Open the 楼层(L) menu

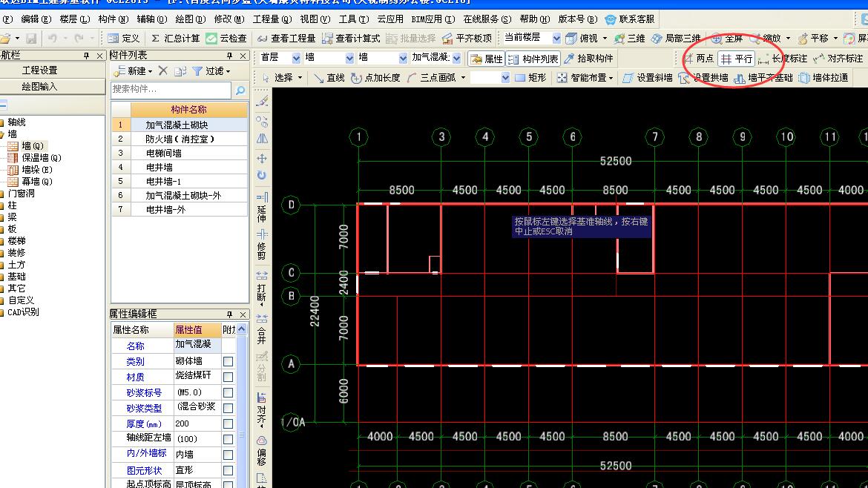click(x=75, y=19)
